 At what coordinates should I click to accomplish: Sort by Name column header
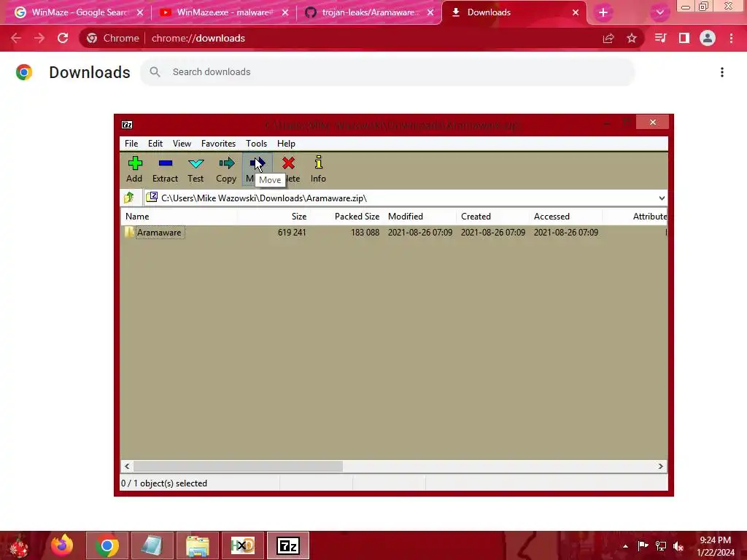[179, 216]
